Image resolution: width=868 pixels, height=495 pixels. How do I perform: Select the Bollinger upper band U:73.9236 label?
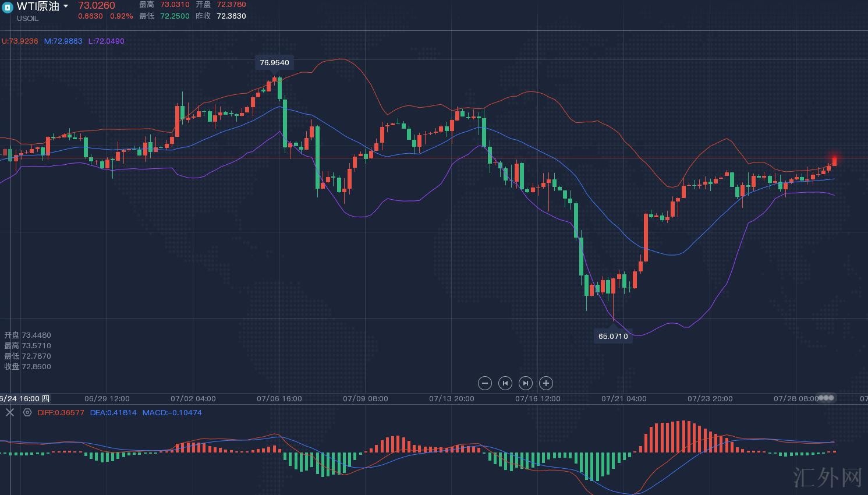click(20, 41)
